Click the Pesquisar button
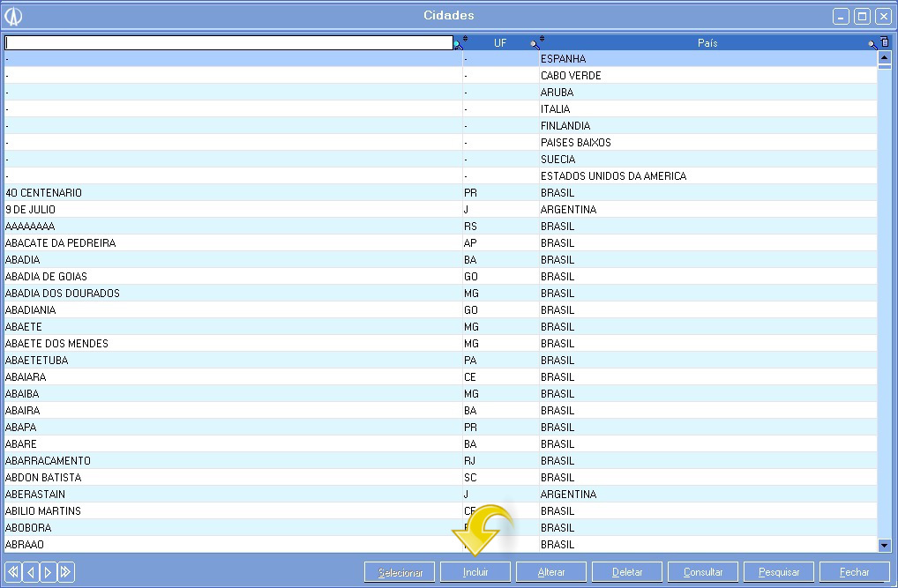 (x=779, y=572)
